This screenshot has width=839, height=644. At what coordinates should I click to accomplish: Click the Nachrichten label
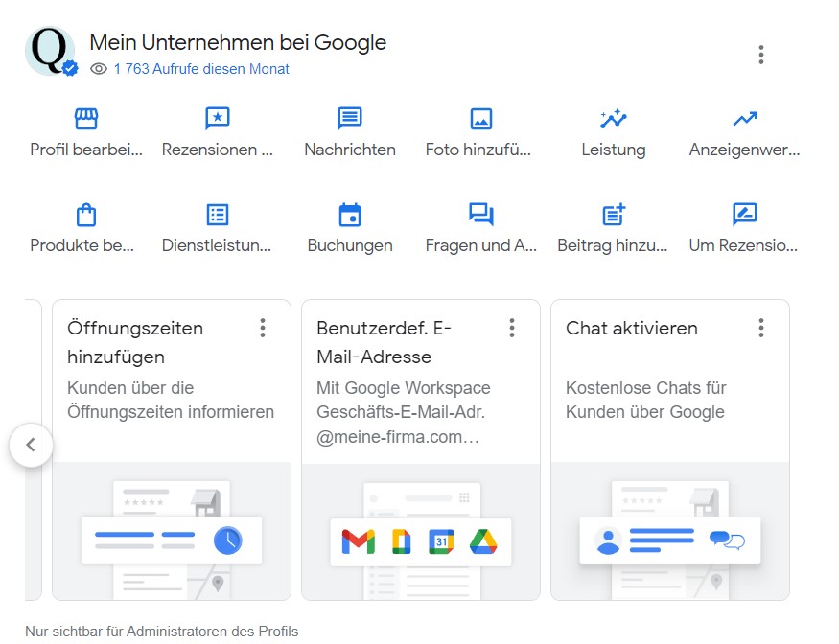[350, 149]
